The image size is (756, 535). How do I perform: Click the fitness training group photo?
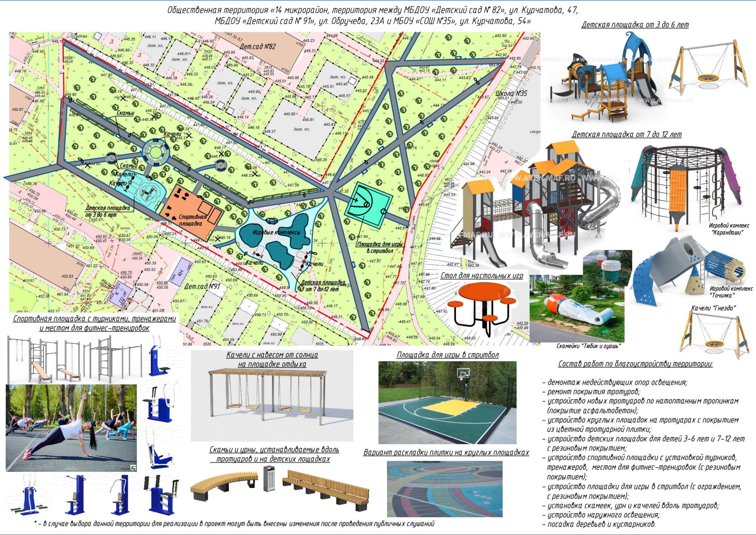pos(71,428)
